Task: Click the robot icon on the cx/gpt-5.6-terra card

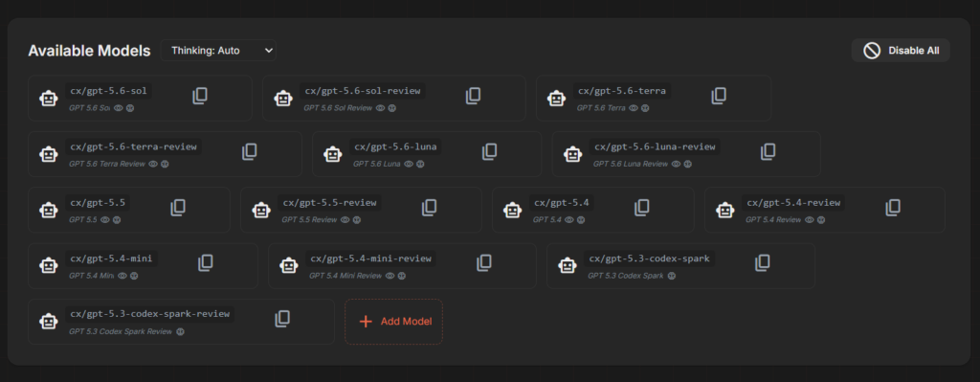Action: pos(557,99)
